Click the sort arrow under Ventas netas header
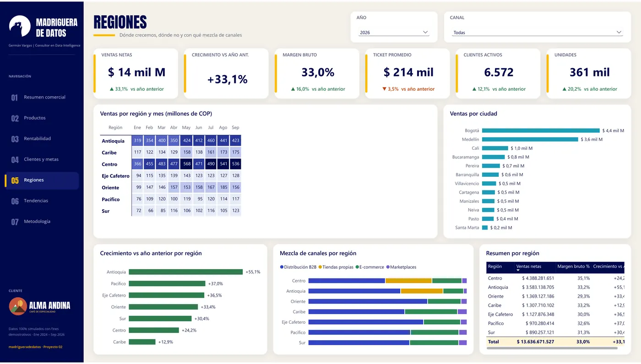Viewport: 641px width, 364px height. (x=518, y=271)
